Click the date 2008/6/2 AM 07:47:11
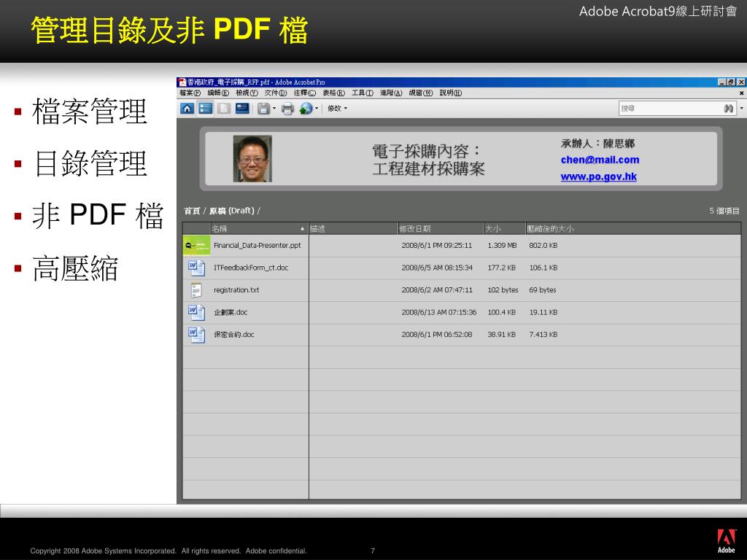The height and width of the screenshot is (560, 747). tap(437, 290)
